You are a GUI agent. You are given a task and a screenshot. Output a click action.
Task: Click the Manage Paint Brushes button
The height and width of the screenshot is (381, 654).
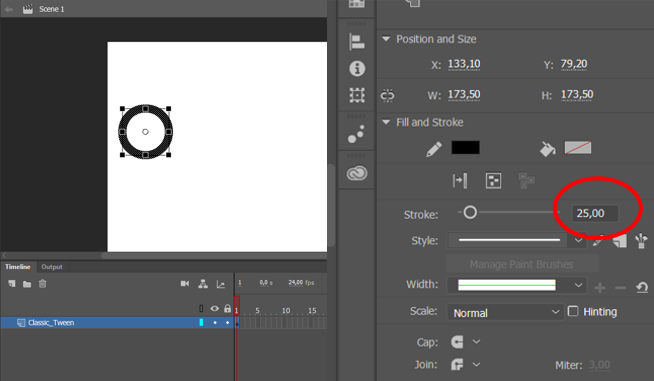522,264
